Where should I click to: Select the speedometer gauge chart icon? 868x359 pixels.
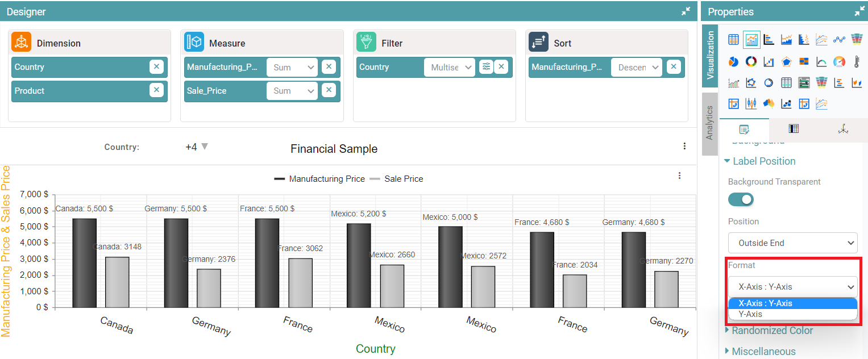click(x=839, y=61)
